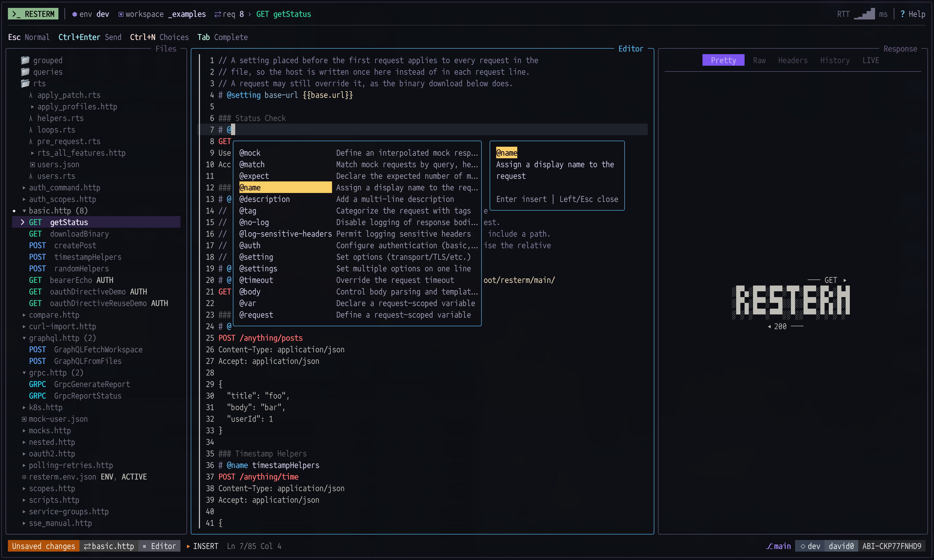Click the env dot indicator icon
This screenshot has height=560, width=934.
point(74,14)
